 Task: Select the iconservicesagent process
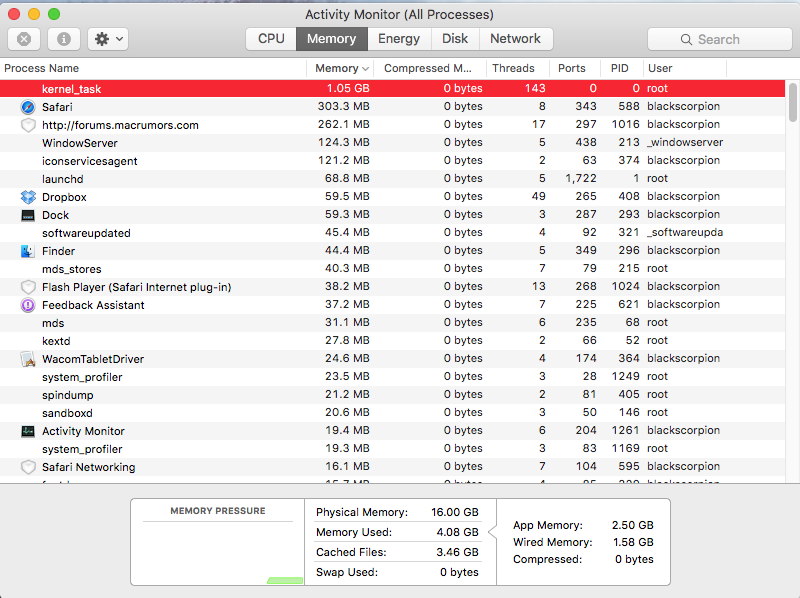point(392,161)
